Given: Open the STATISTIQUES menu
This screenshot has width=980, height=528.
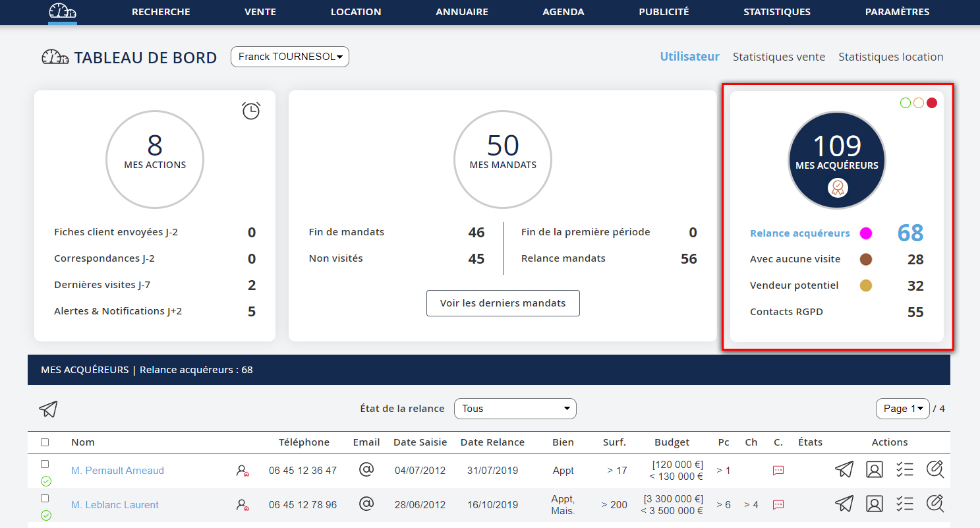Looking at the screenshot, I should 777,12.
